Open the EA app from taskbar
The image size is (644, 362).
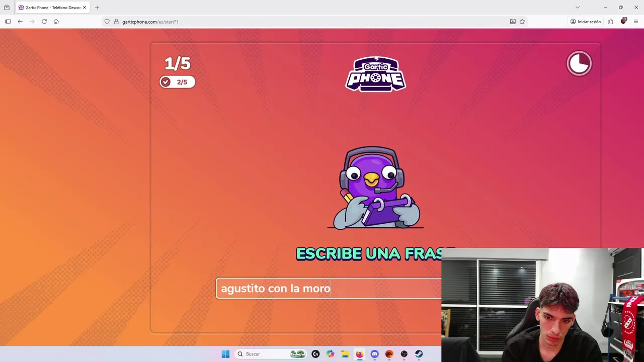point(389,354)
